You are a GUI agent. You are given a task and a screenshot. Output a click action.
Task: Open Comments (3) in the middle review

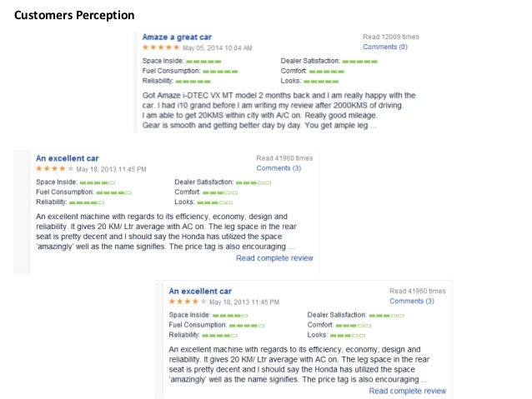pyautogui.click(x=279, y=168)
